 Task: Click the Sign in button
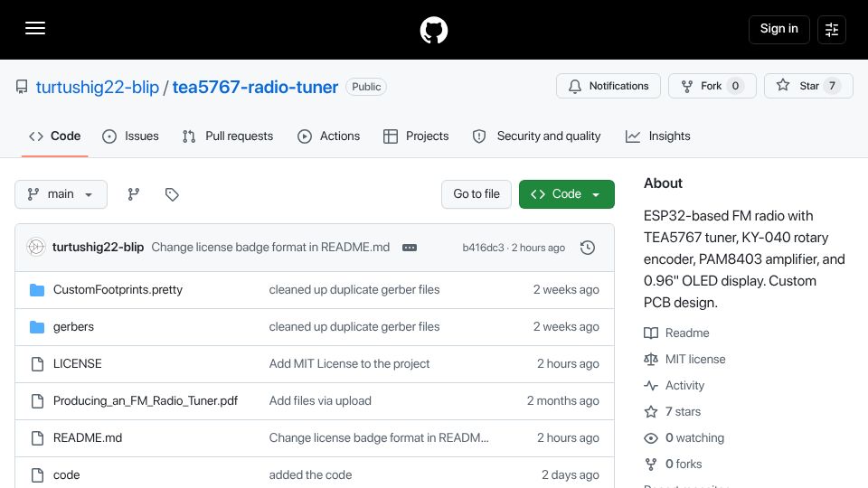778,29
